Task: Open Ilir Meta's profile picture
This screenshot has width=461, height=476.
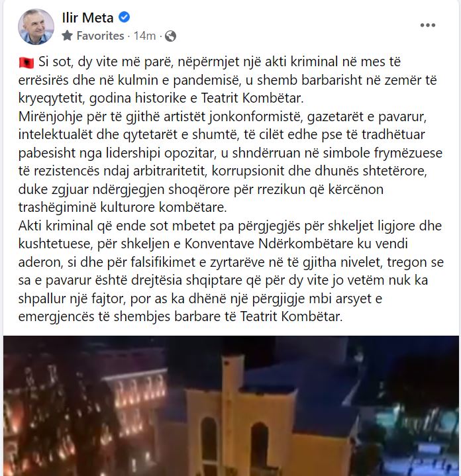Action: click(36, 26)
